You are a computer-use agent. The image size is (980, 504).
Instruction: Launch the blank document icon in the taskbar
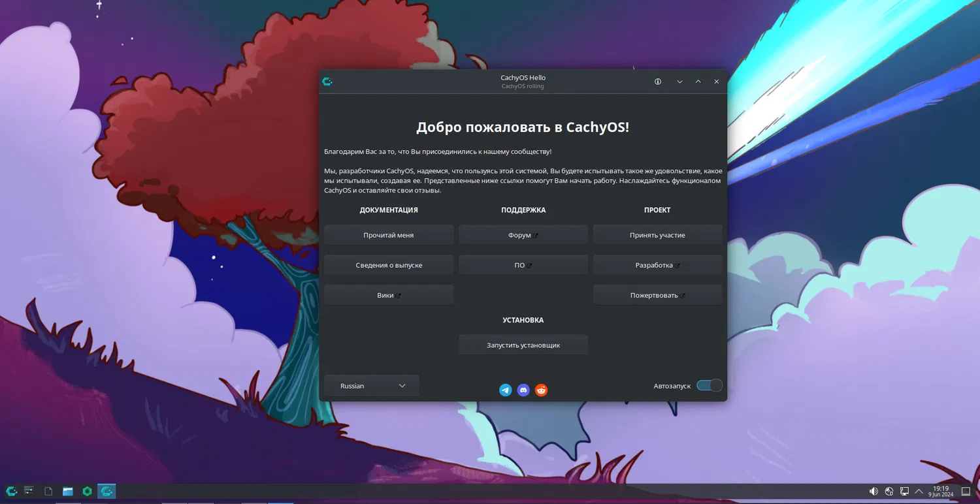(48, 491)
